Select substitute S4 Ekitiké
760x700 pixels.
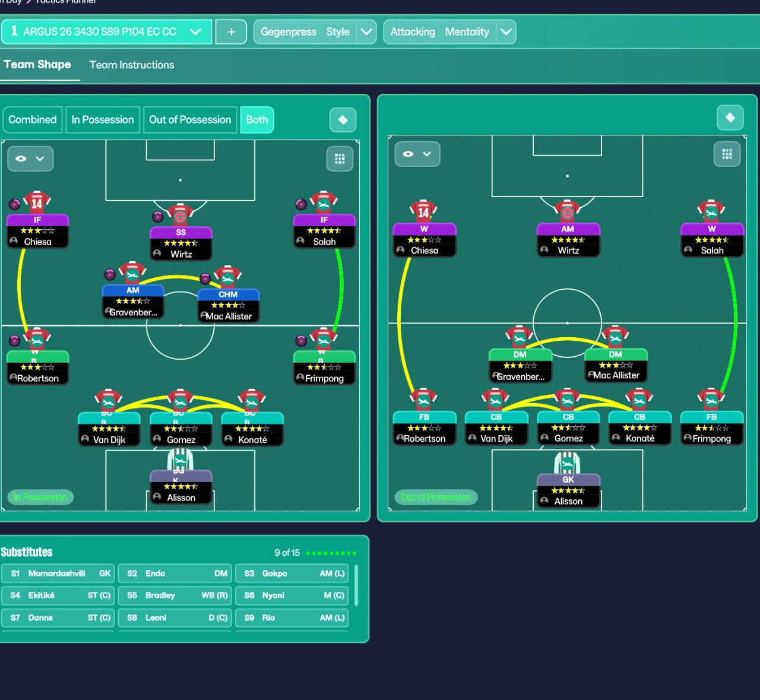(x=58, y=596)
